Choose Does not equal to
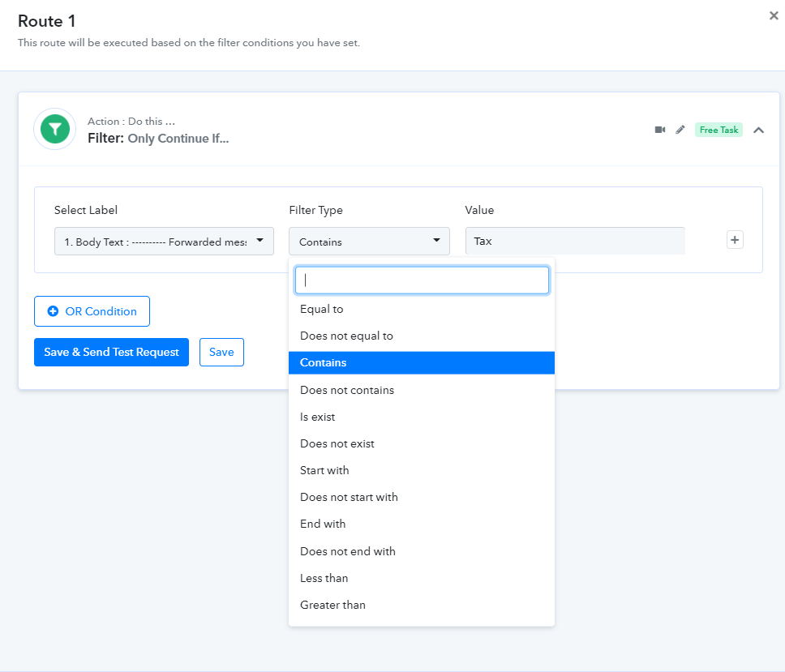The image size is (785, 672). click(x=422, y=336)
